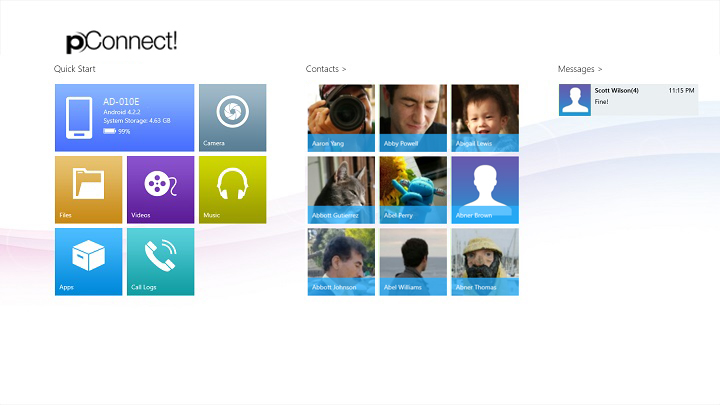This screenshot has width=720, height=405.
Task: Open Abner Brown's placeholder contact tile
Action: point(485,190)
